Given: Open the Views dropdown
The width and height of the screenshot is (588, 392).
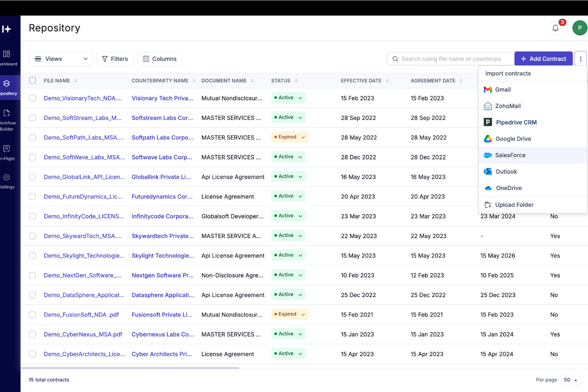Looking at the screenshot, I should coord(61,59).
